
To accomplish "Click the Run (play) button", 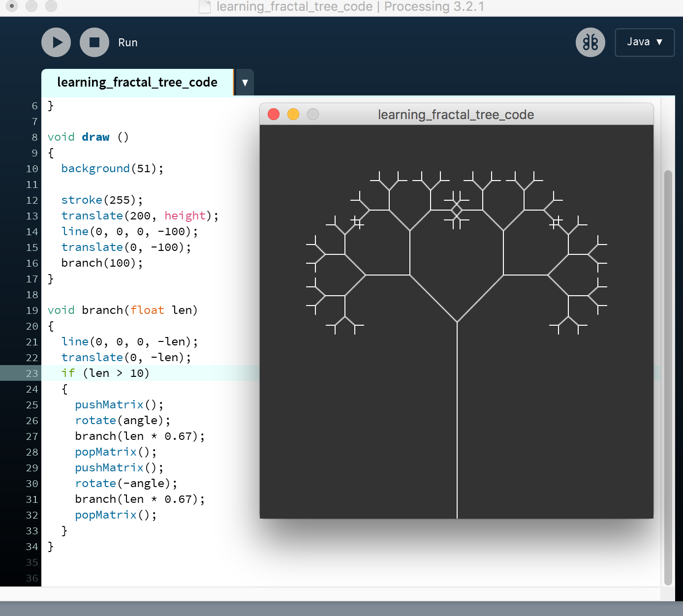I will (56, 42).
